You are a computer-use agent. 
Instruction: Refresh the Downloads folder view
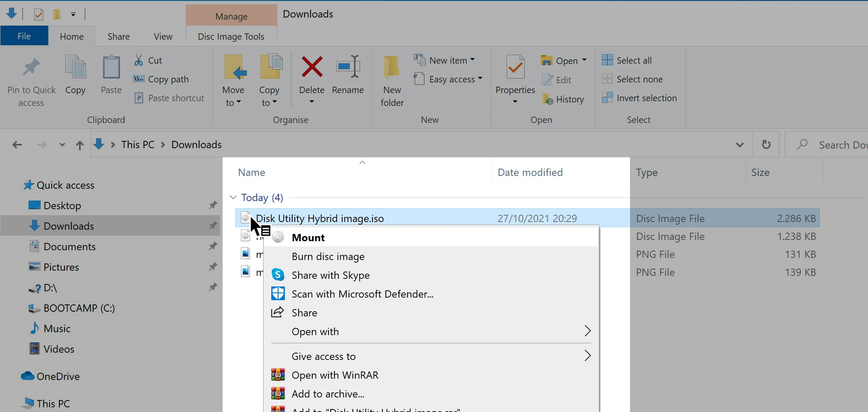[x=766, y=145]
